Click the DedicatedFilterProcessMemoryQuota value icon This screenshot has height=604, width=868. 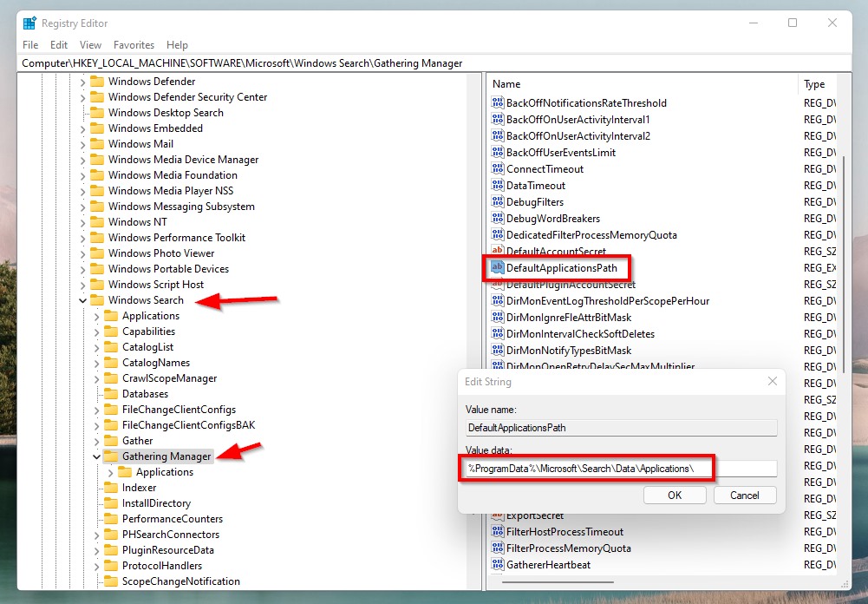pyautogui.click(x=498, y=234)
